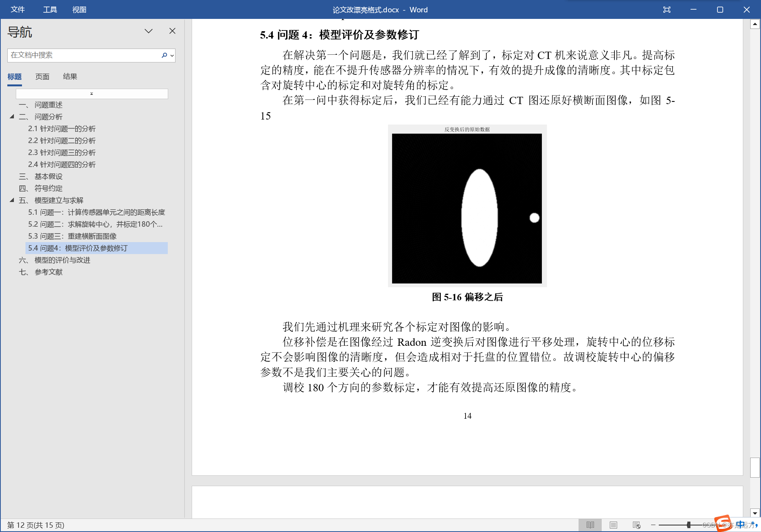Collapse the 二、问题分析 heading
This screenshot has height=532, width=761.
[x=12, y=116]
